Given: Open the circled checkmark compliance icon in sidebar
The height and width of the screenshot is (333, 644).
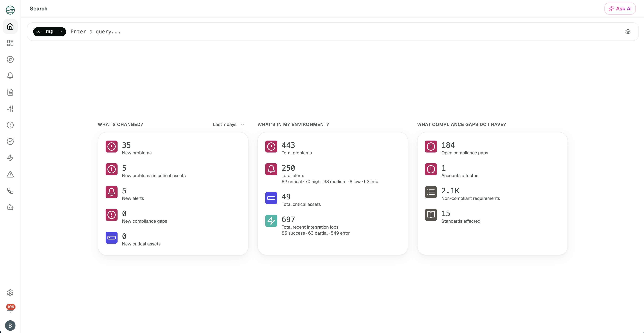Looking at the screenshot, I should (10, 141).
